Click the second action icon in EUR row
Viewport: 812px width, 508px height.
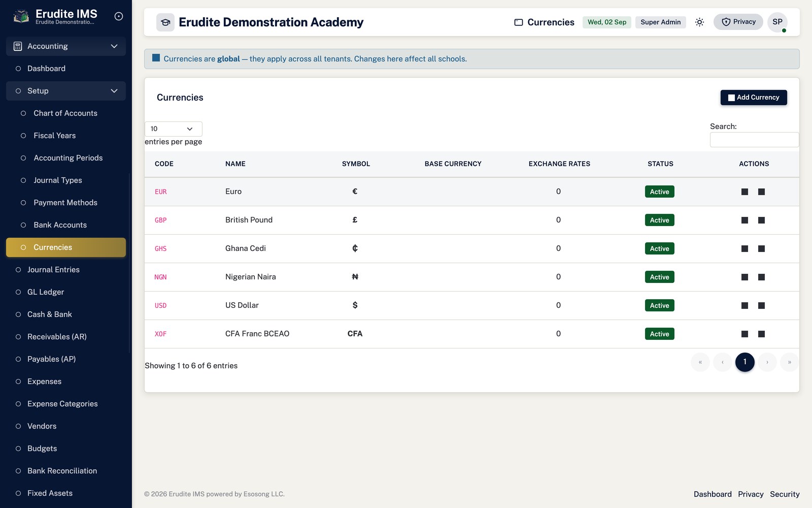[761, 192]
